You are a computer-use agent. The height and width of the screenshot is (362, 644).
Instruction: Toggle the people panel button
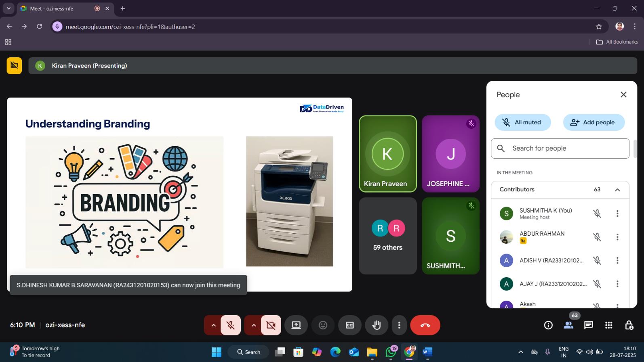point(568,325)
